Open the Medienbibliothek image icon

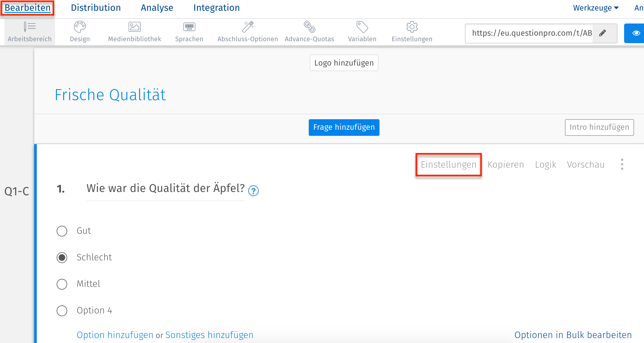[135, 27]
